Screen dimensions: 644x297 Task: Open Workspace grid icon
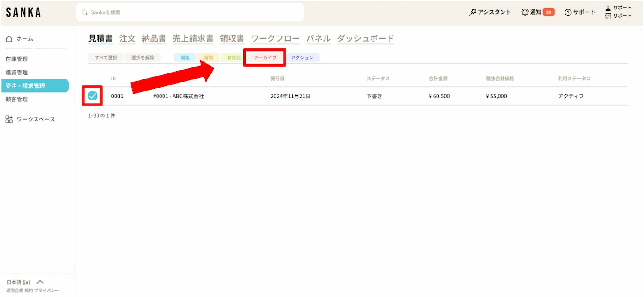tap(9, 119)
